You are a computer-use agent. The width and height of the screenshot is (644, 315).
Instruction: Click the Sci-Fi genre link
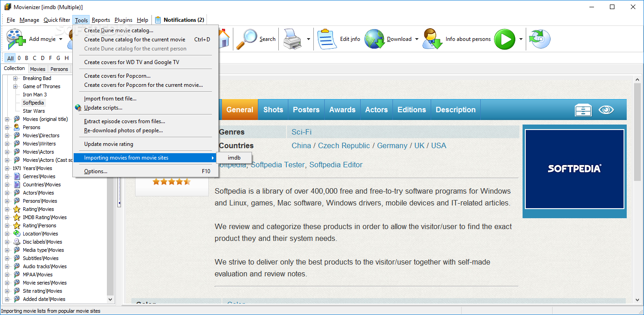(302, 132)
